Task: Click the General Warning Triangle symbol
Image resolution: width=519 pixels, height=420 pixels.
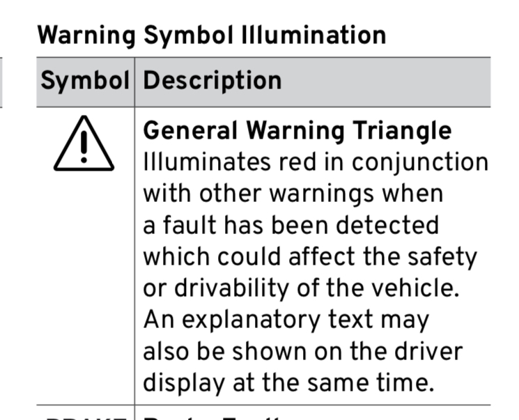Action: (x=84, y=143)
